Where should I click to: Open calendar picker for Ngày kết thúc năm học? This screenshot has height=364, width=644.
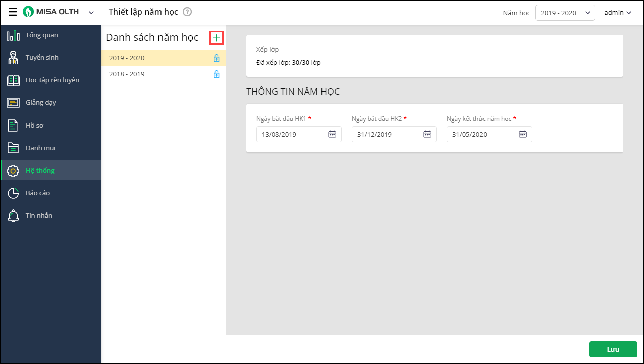click(x=523, y=134)
